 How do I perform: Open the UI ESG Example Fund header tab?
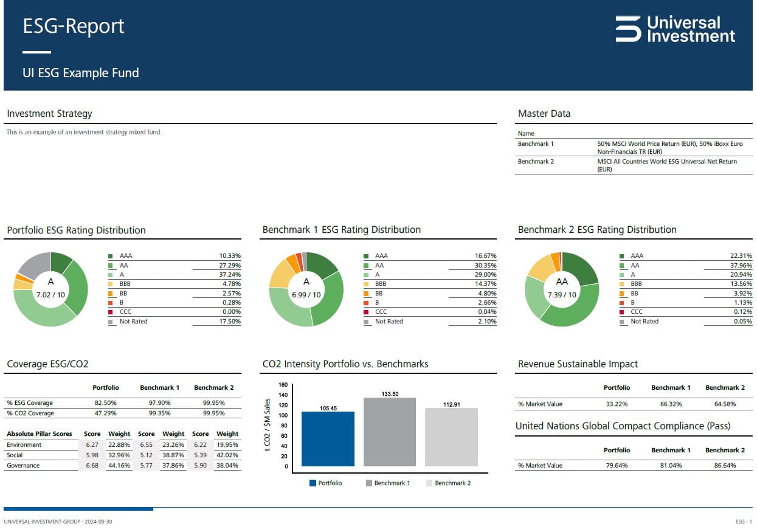pos(80,72)
